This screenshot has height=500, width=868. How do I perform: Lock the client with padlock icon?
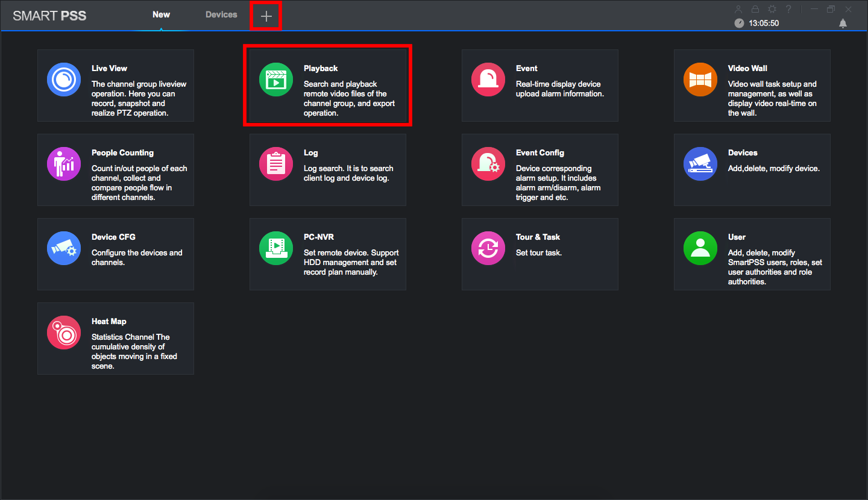click(755, 9)
